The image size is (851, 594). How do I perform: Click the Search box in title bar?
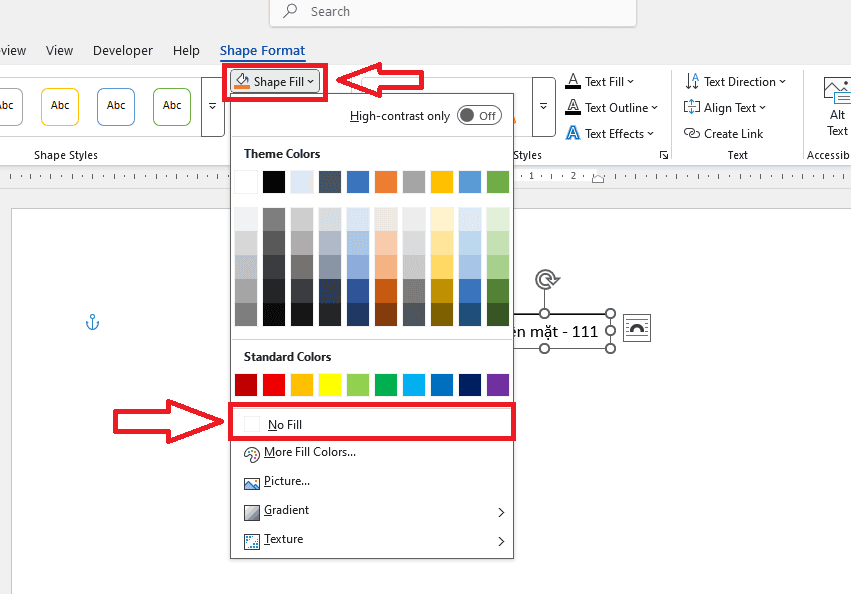point(452,11)
